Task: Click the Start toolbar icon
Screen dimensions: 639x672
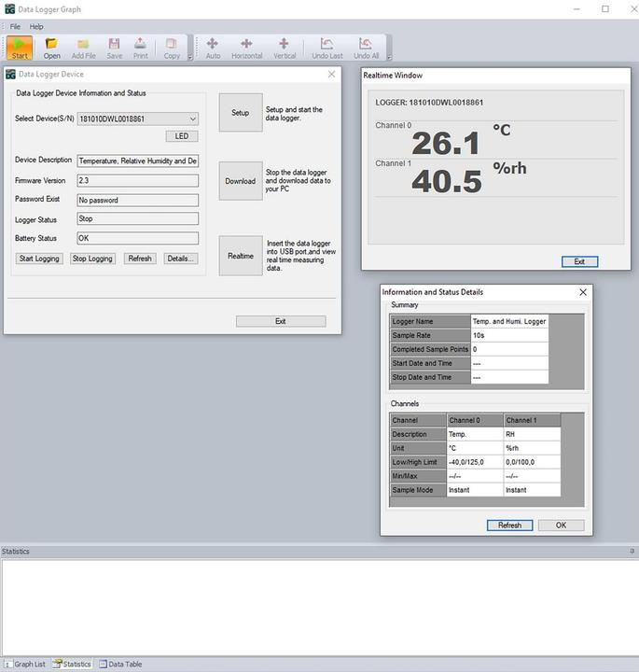Action: (x=20, y=48)
